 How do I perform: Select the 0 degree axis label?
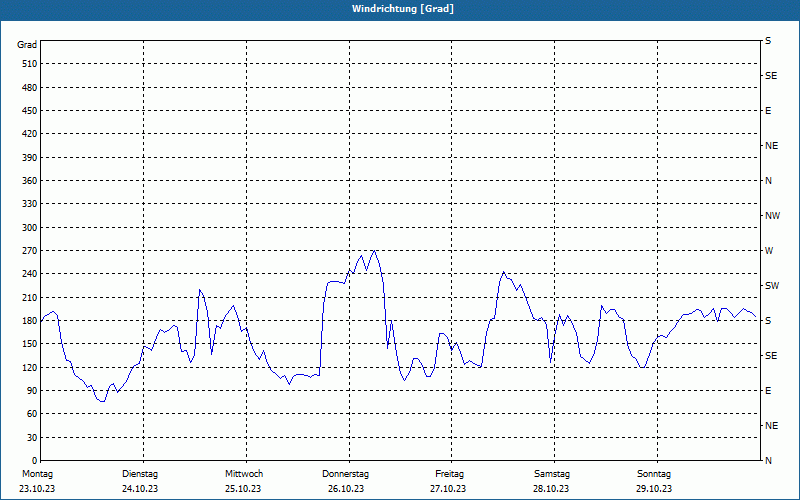[x=35, y=460]
